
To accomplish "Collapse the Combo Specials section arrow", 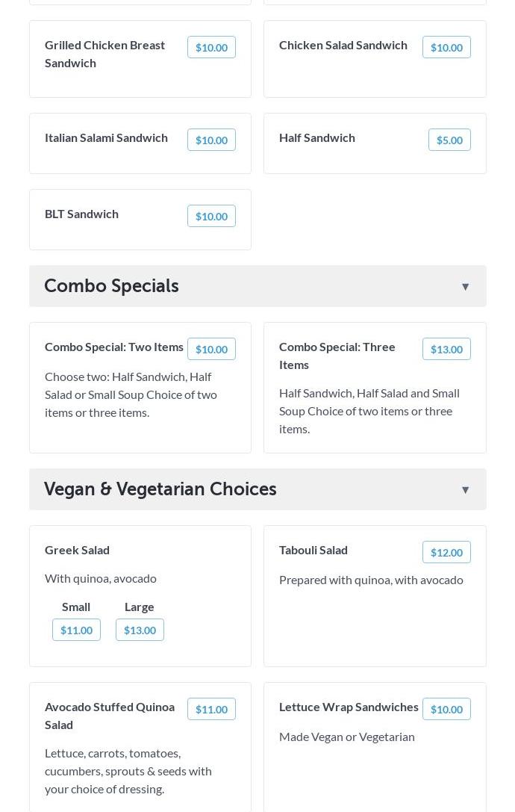I will [465, 287].
